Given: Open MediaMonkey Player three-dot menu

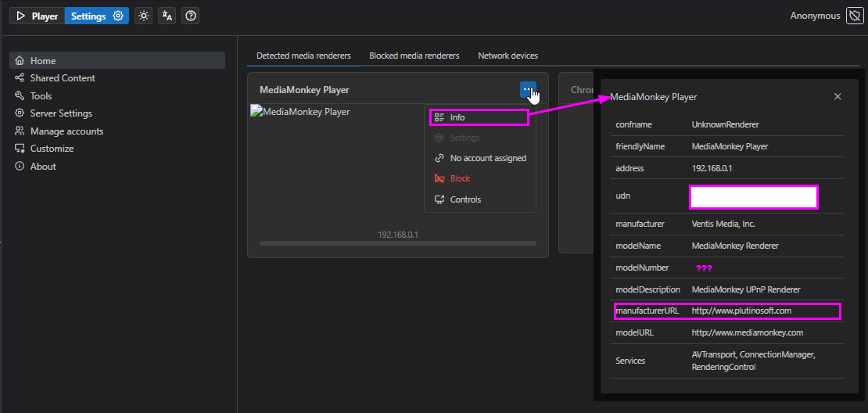Looking at the screenshot, I should [x=528, y=90].
